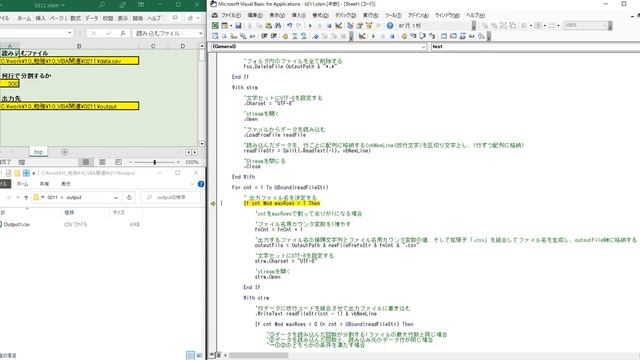This screenshot has height=360, width=640.
Task: Click the Excel comments speech bubble icon
Action: [175, 18]
